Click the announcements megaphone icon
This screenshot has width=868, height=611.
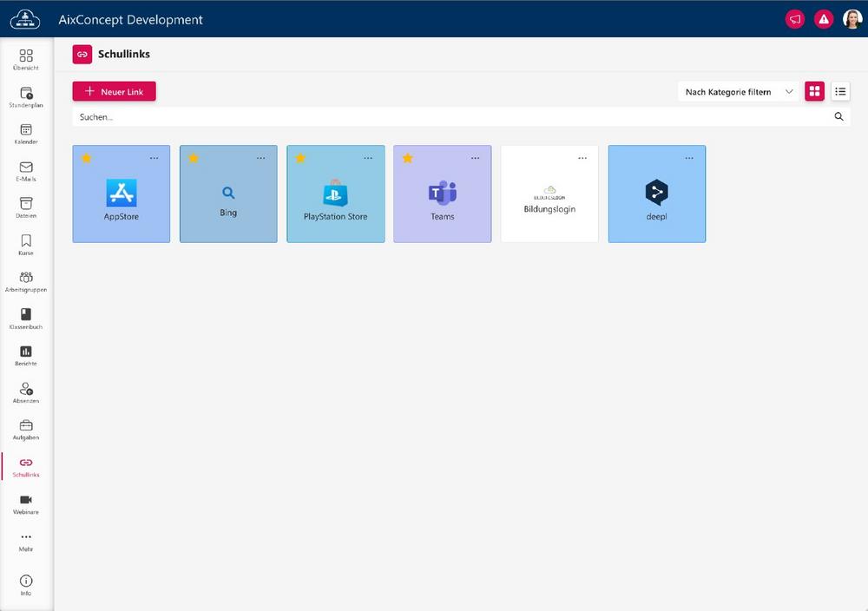tap(794, 19)
